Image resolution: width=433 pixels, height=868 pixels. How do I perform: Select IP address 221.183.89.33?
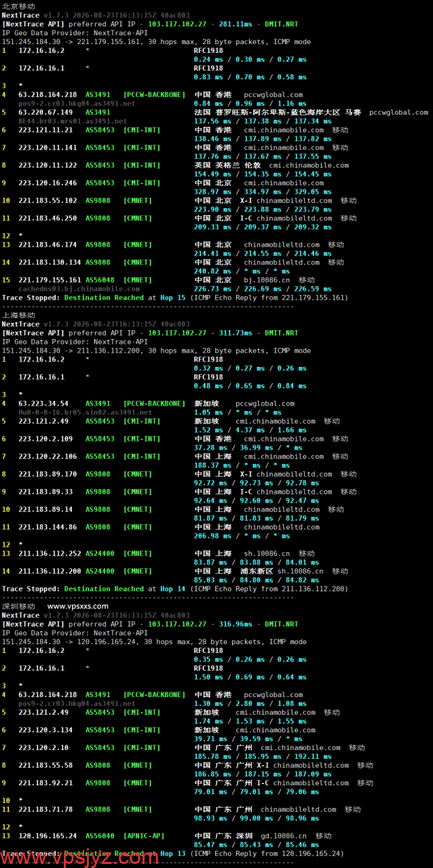pos(45,492)
